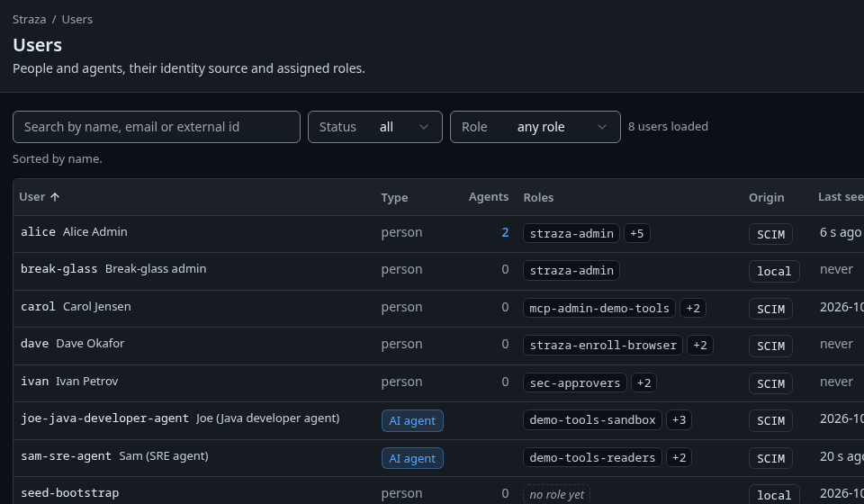Expand joe's +3 additional roles

(x=679, y=419)
